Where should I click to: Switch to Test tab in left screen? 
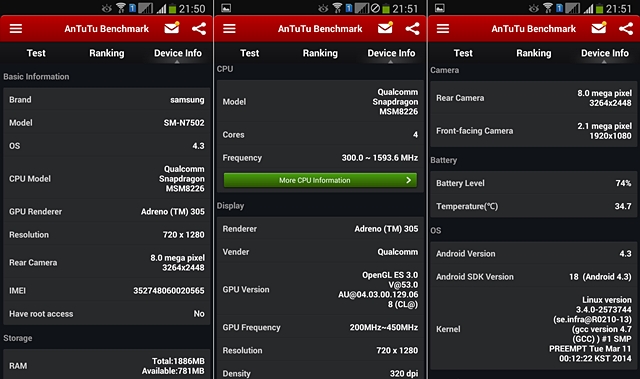point(36,53)
